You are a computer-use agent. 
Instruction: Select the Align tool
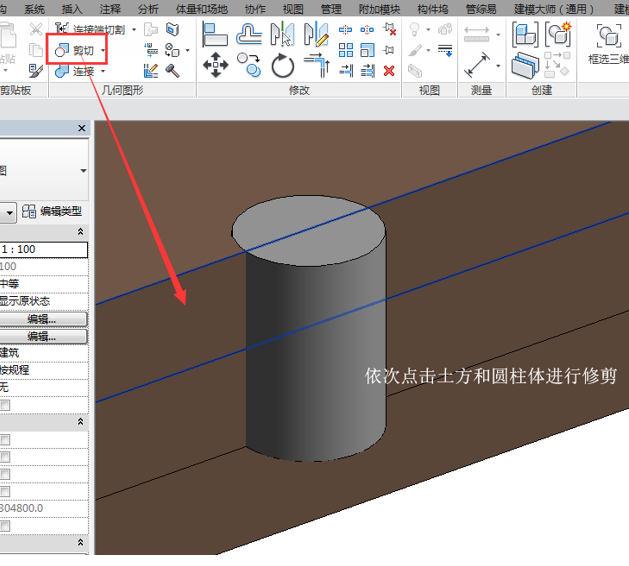pos(215,34)
